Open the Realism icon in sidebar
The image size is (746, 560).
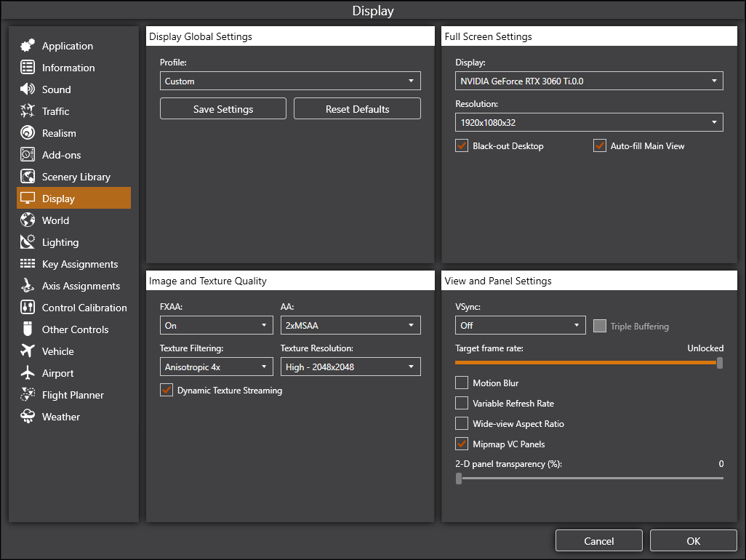28,133
